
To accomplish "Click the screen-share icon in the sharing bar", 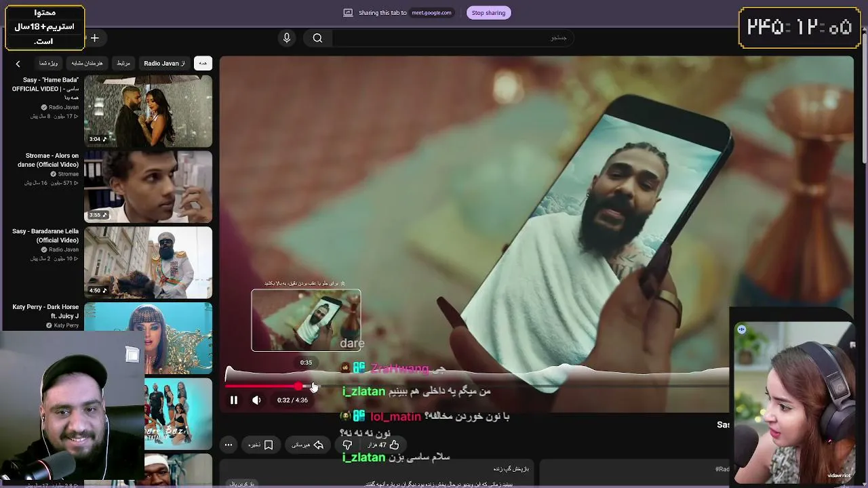I will coord(348,13).
